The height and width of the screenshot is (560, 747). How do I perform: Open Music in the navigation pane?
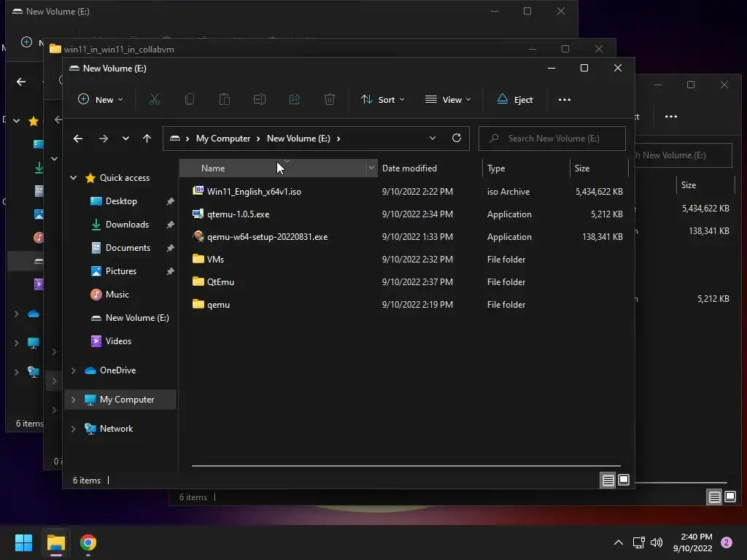click(117, 295)
